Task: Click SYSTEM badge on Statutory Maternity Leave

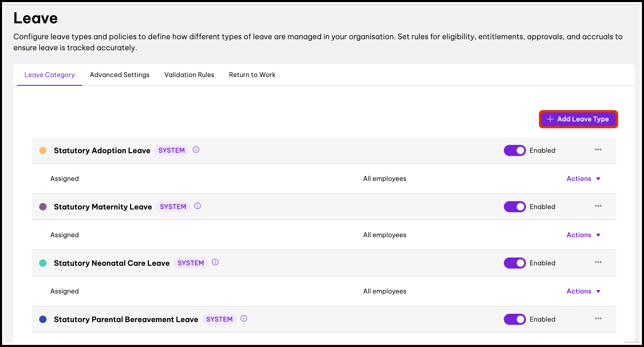Action: [x=173, y=207]
